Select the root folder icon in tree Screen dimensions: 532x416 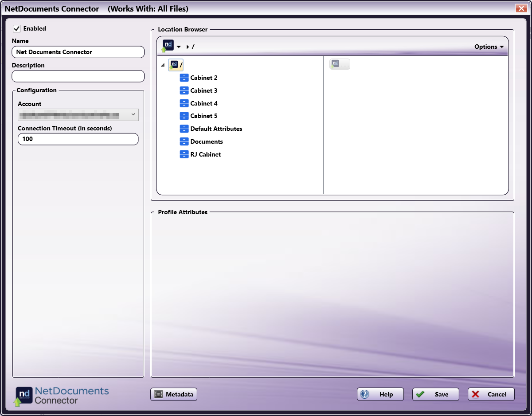174,65
